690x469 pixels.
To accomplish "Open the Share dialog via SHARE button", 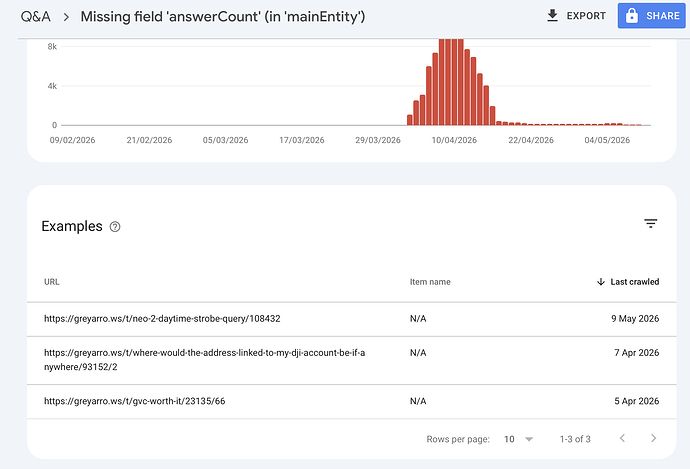I will point(651,16).
